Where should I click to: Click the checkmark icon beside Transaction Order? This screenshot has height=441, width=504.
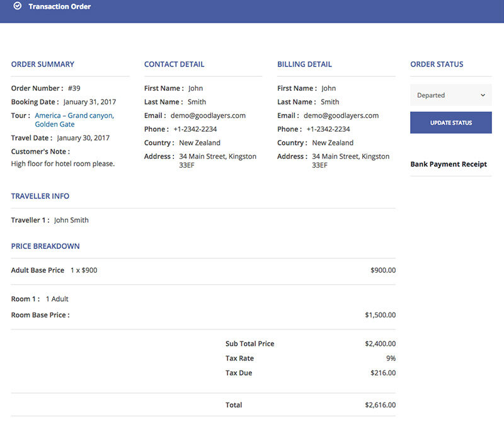click(18, 7)
